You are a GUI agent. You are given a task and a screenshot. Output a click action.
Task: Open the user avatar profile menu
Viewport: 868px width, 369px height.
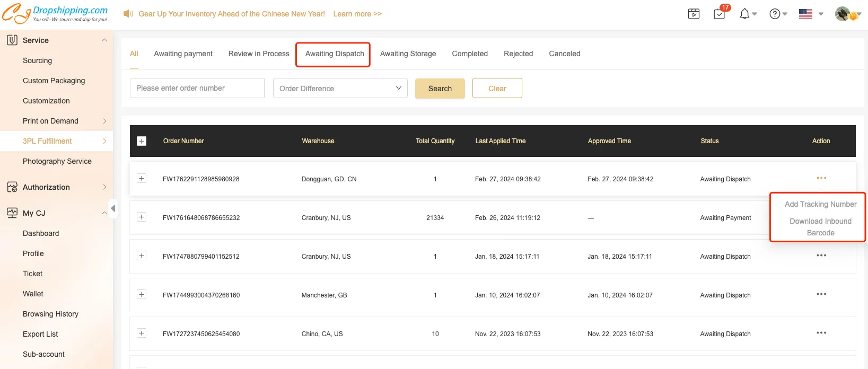pos(844,14)
